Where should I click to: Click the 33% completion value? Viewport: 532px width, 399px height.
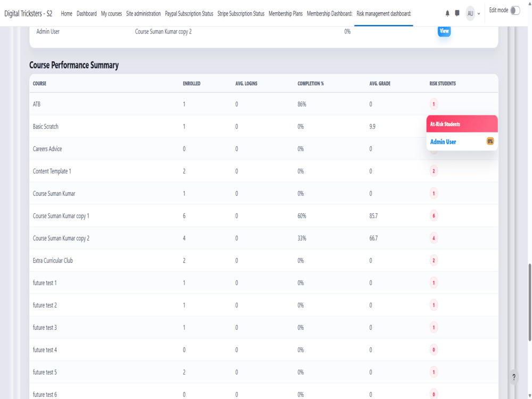pyautogui.click(x=302, y=238)
